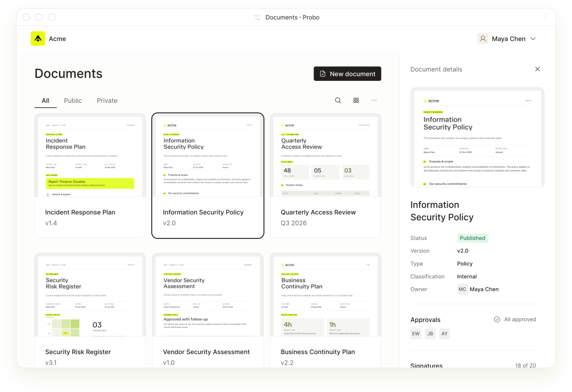This screenshot has height=392, width=572.
Task: Click the 'Documents' page heading
Action: [68, 74]
